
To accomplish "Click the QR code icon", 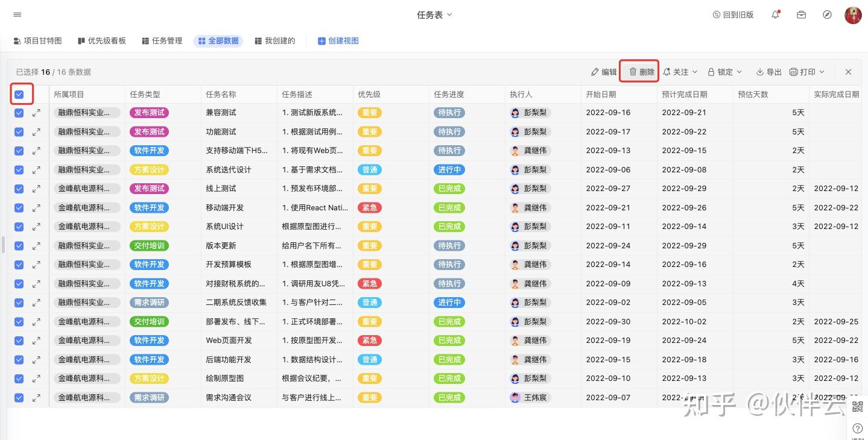I will [x=858, y=407].
